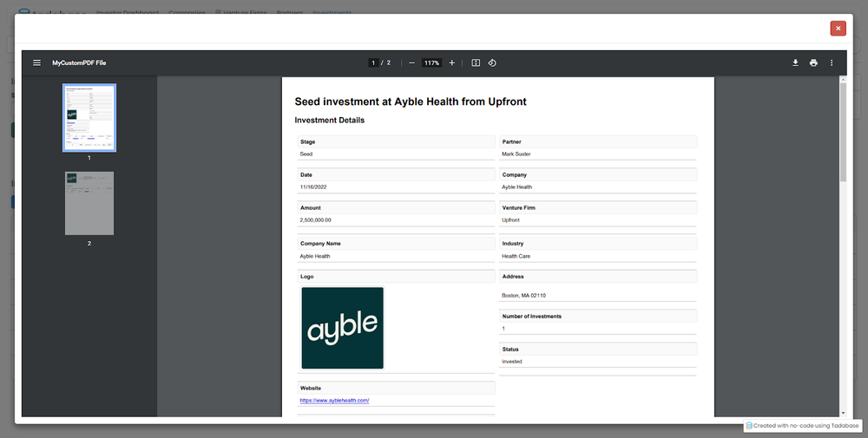This screenshot has width=868, height=438.
Task: Click the 'Upfront' venture firm value
Action: (510, 220)
